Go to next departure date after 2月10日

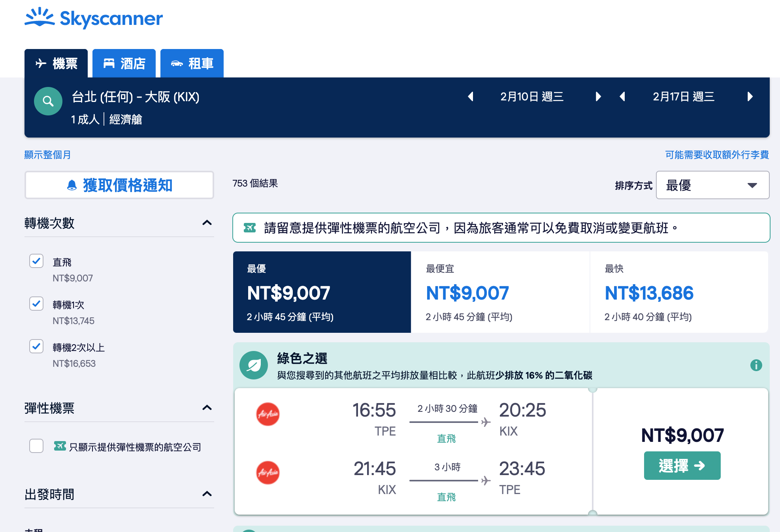[x=598, y=96]
